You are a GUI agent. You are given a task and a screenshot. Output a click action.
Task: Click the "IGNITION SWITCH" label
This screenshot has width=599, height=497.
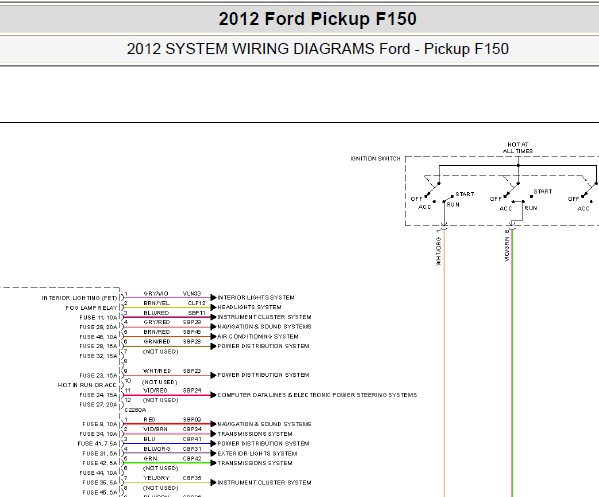coord(376,159)
